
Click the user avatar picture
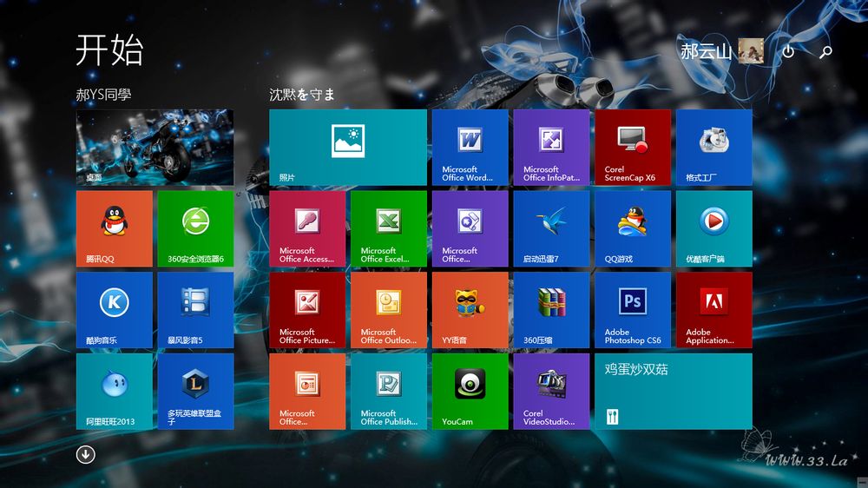point(751,51)
